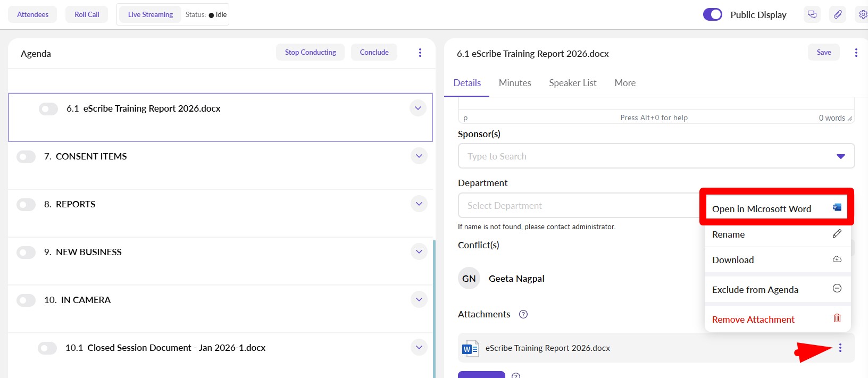Click Stop Conducting
This screenshot has height=378, width=868.
pyautogui.click(x=310, y=52)
